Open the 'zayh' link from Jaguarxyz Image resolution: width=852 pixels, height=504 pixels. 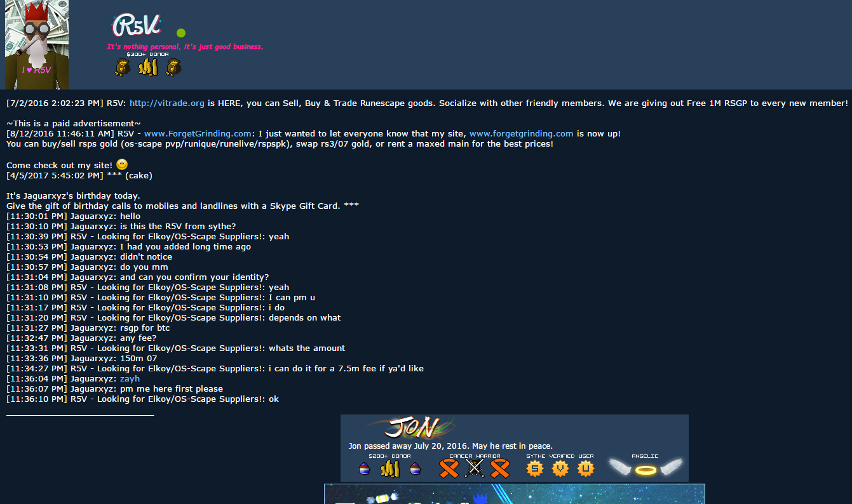pyautogui.click(x=130, y=378)
